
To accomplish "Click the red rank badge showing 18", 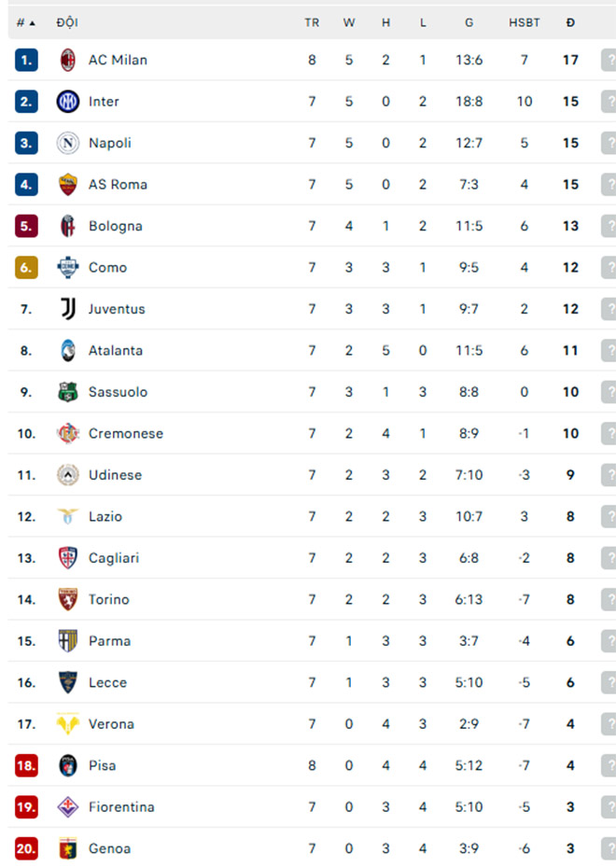I will (x=25, y=765).
